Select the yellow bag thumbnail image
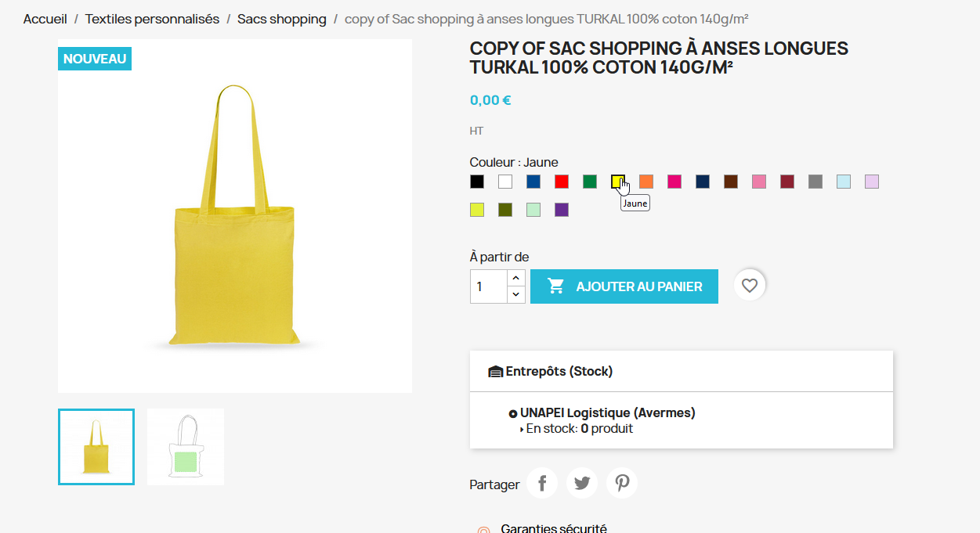The width and height of the screenshot is (980, 533). [x=96, y=447]
